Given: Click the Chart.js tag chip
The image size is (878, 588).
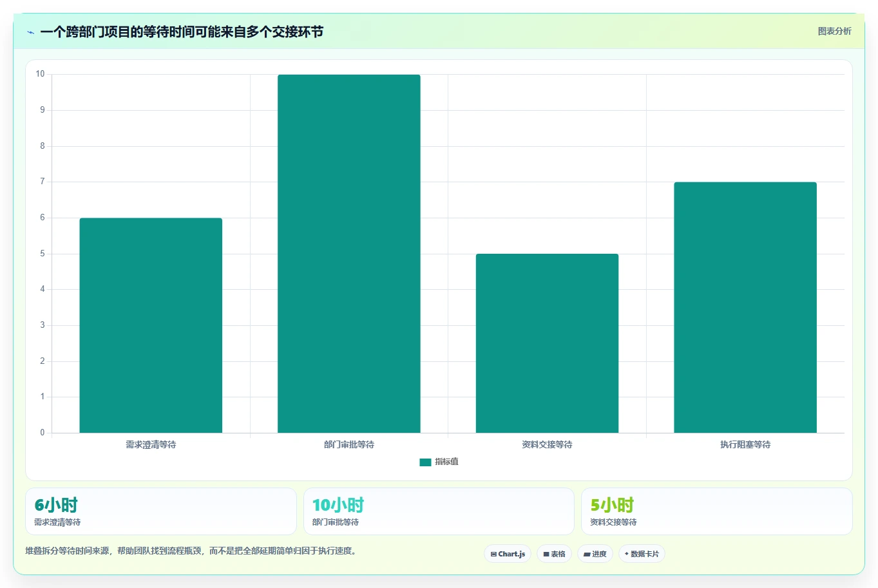Looking at the screenshot, I should coord(508,554).
